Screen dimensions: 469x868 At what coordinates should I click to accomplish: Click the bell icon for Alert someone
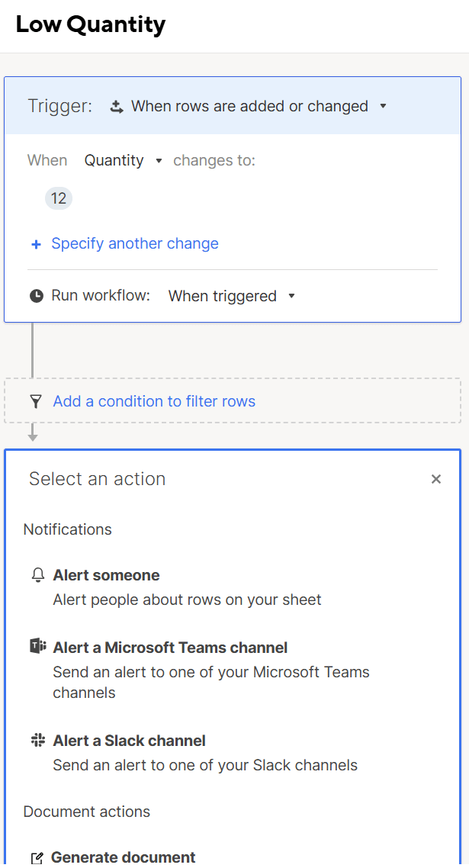38,575
